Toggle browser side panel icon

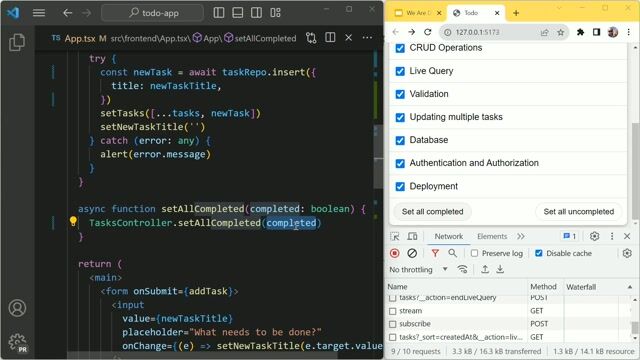click(596, 32)
